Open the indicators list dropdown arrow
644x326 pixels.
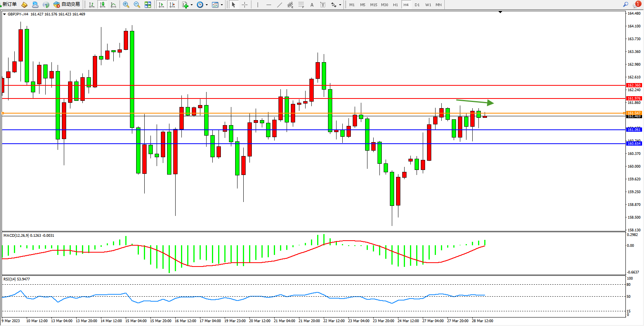click(191, 5)
